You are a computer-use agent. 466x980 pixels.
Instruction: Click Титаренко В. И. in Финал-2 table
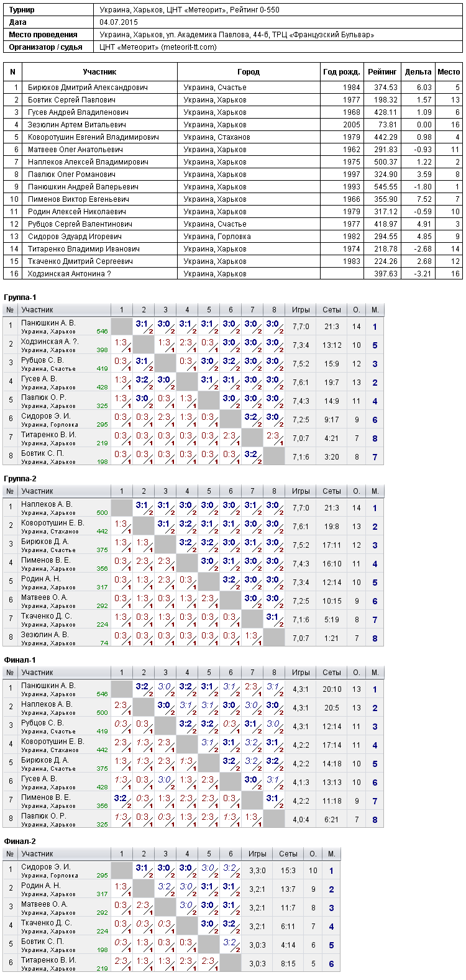48,960
